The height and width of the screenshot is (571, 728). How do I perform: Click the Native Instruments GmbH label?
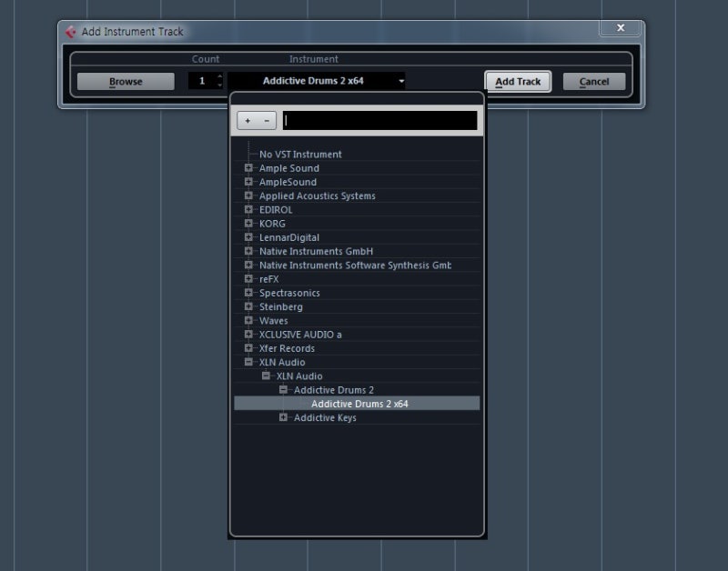[x=316, y=252]
